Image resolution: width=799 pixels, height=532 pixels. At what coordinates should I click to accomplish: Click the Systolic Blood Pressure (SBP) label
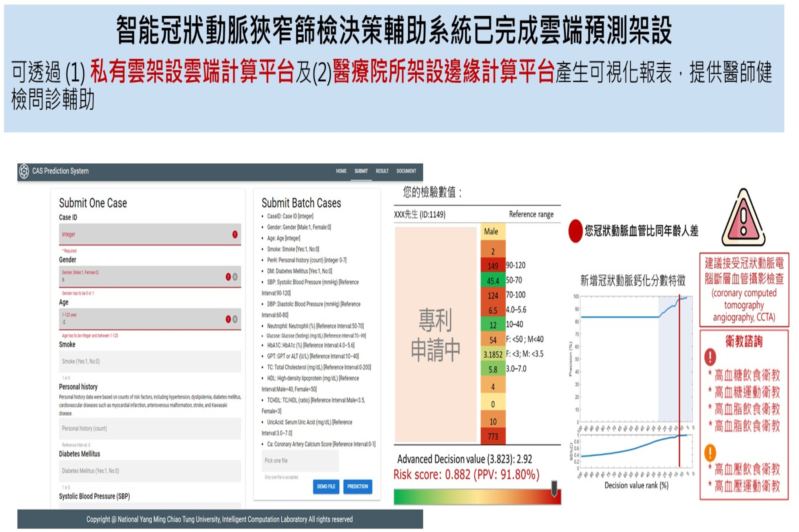tap(94, 496)
